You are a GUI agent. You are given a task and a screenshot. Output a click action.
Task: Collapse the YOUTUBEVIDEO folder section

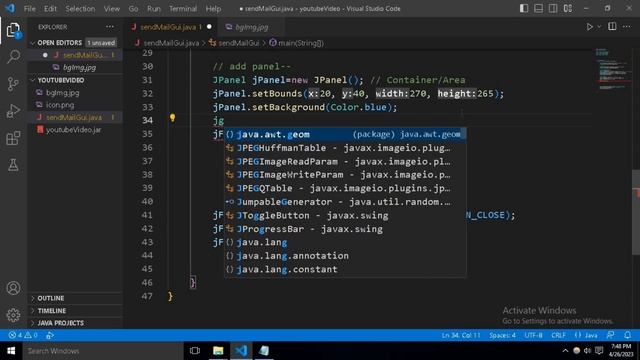click(x=76, y=80)
